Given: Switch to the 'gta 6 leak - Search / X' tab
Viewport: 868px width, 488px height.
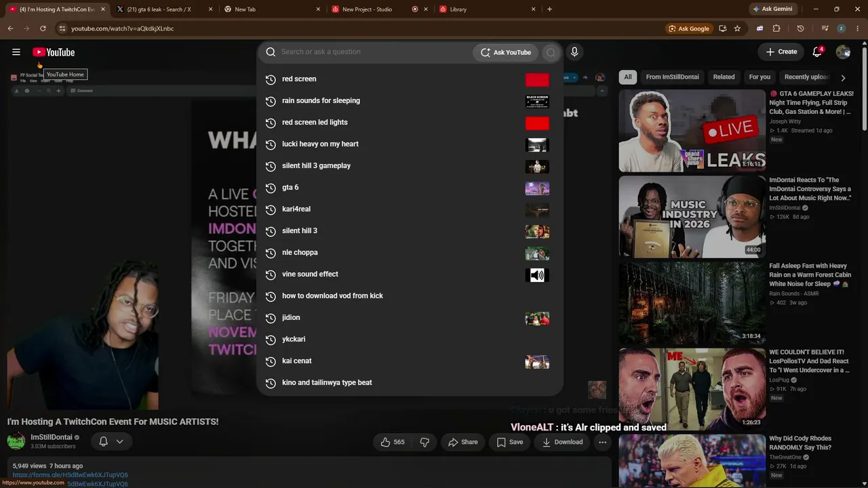Looking at the screenshot, I should (165, 9).
